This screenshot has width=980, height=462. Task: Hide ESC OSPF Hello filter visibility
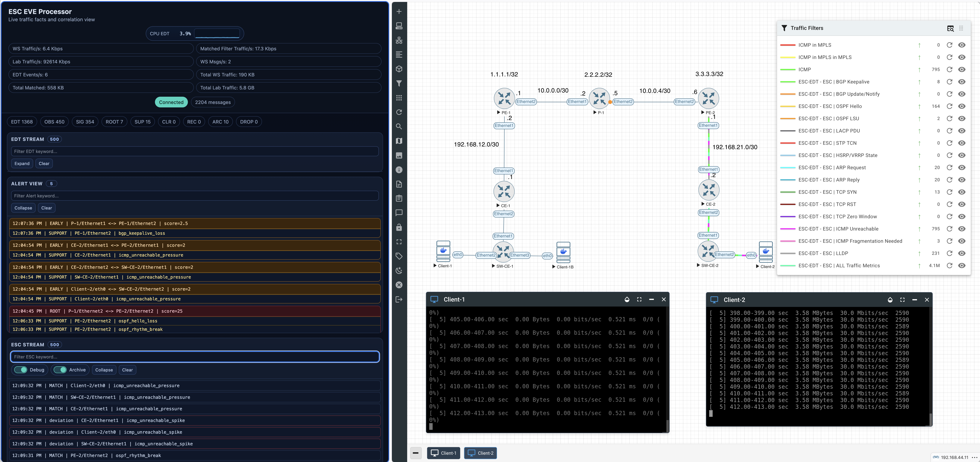click(x=962, y=106)
